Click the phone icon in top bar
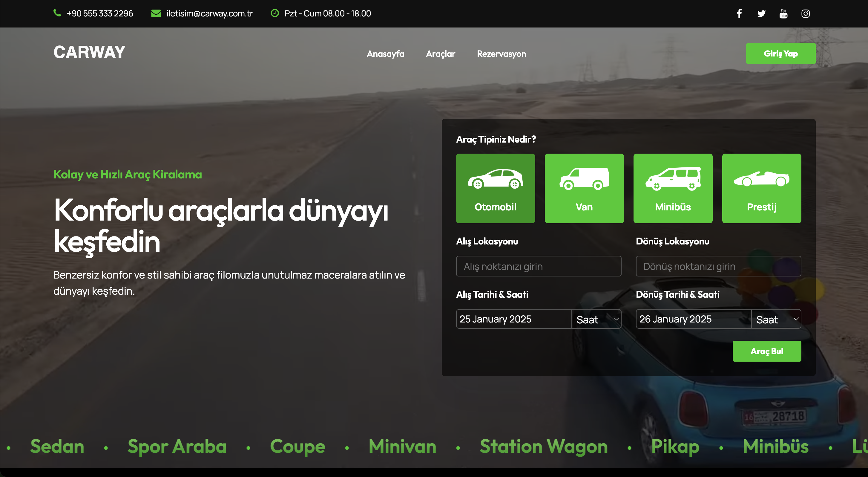This screenshot has width=868, height=477. [x=57, y=13]
